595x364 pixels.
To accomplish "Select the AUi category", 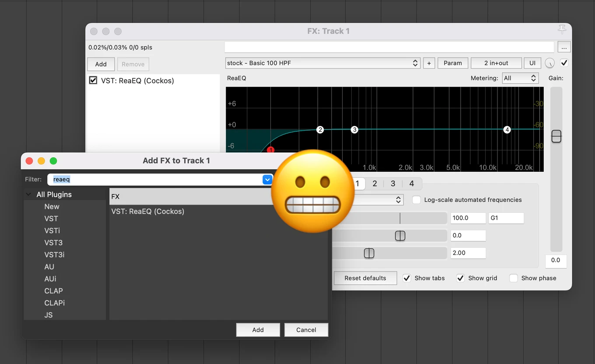I will [50, 279].
